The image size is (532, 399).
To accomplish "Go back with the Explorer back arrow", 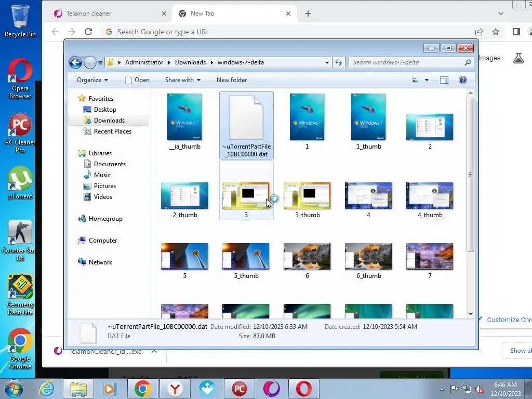I will click(75, 62).
